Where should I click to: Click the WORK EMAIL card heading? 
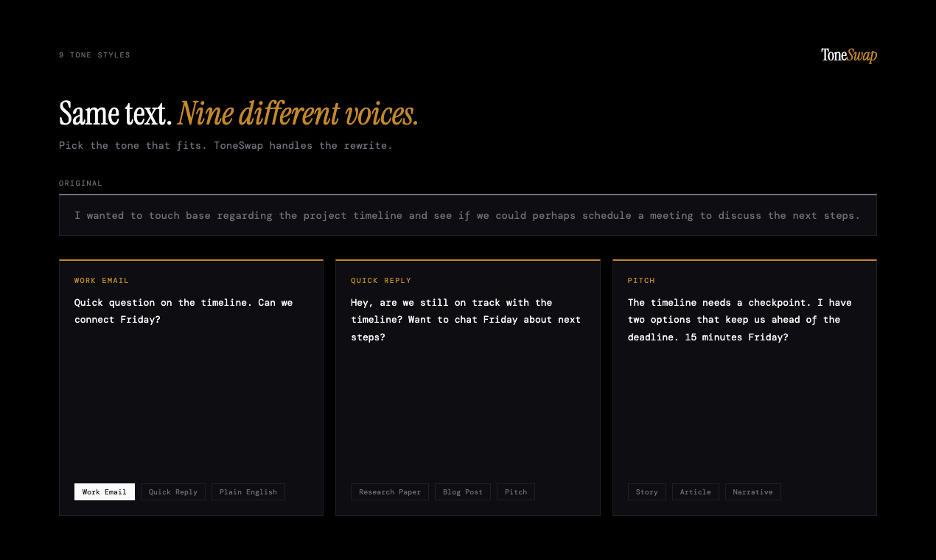tap(102, 281)
